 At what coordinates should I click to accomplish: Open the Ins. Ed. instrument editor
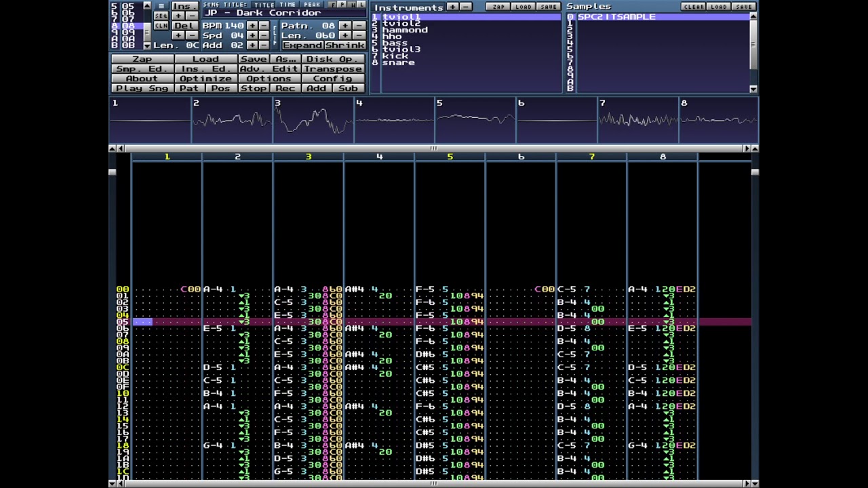point(205,69)
